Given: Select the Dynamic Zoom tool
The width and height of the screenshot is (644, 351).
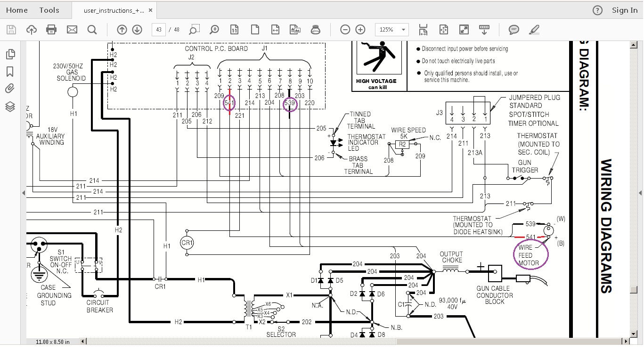Looking at the screenshot, I should click(x=214, y=30).
